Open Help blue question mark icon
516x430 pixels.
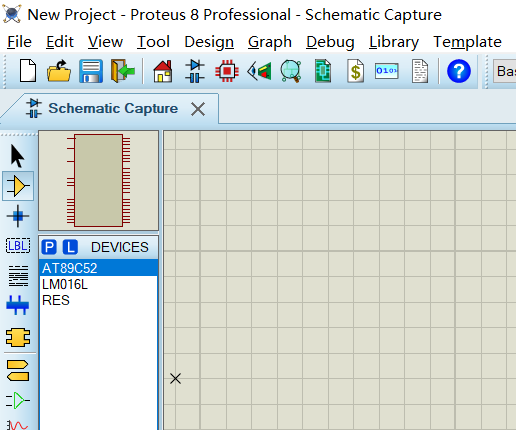click(x=459, y=71)
